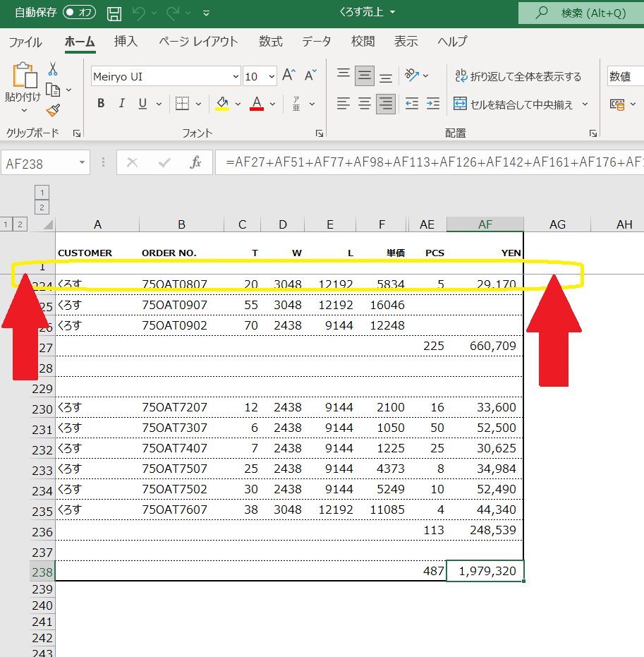
Task: Open fill color dropdown arrow
Action: [238, 104]
